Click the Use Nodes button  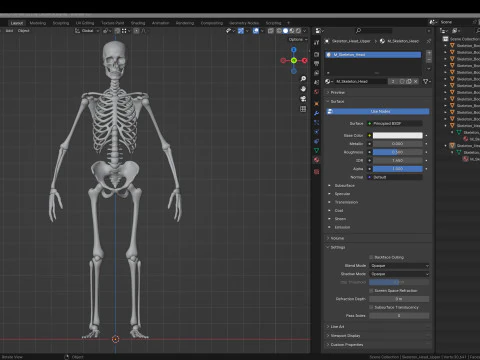[x=378, y=111]
